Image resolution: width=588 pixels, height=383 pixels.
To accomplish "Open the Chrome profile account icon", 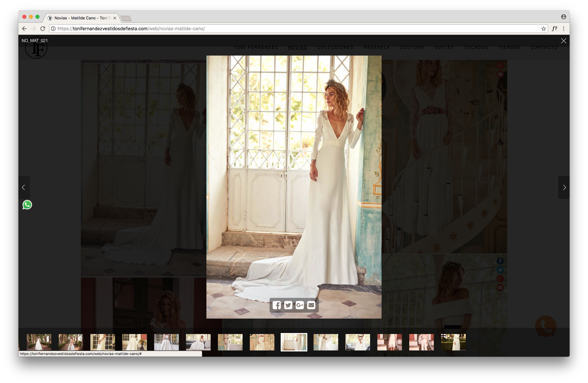I will click(564, 17).
